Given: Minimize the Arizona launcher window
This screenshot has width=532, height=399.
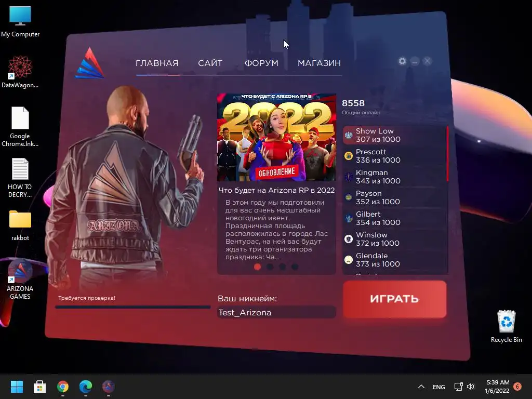Looking at the screenshot, I should 415,61.
